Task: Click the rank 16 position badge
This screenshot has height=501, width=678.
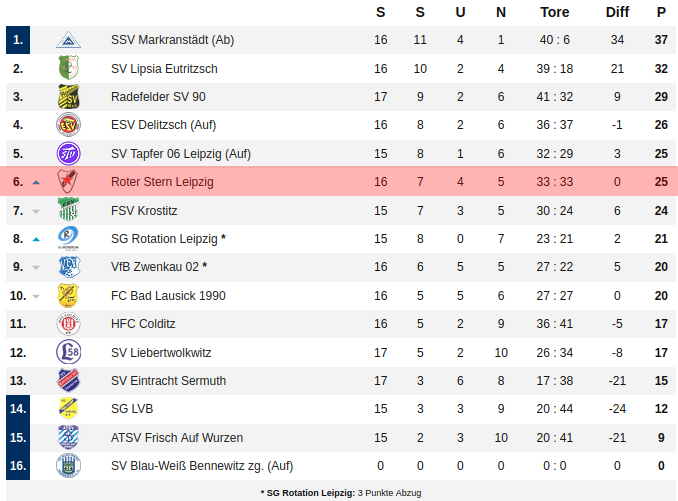Action: [18, 466]
